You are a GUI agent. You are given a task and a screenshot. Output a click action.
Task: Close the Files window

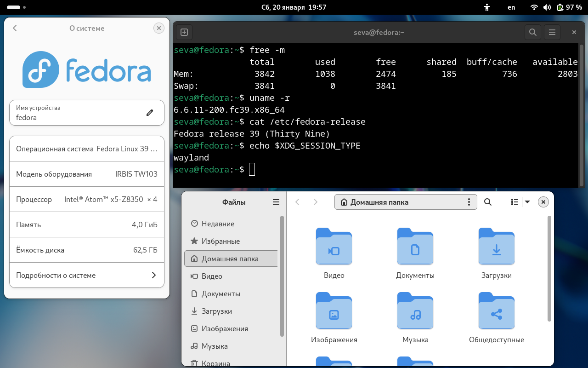(x=543, y=202)
